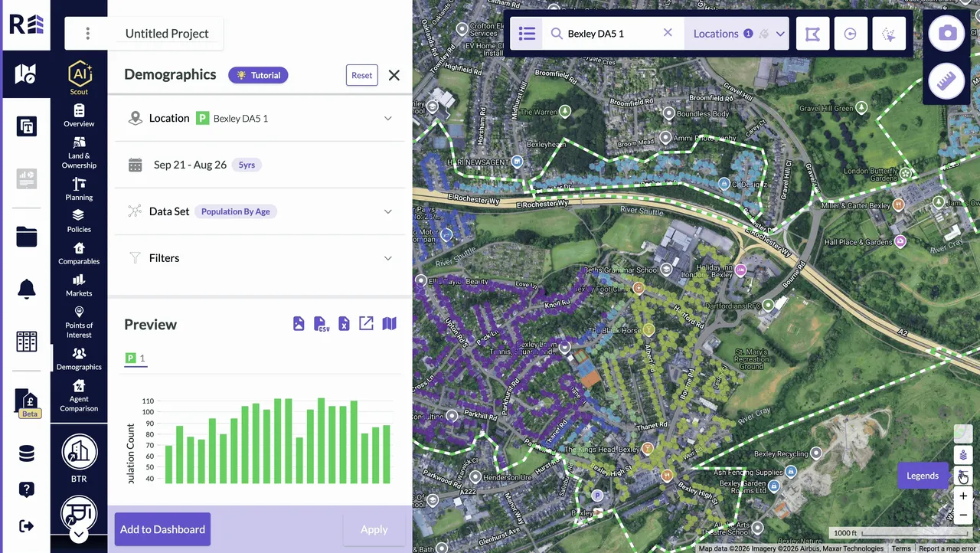The image size is (980, 553).
Task: Select the Demographics sidebar item
Action: pos(79,358)
